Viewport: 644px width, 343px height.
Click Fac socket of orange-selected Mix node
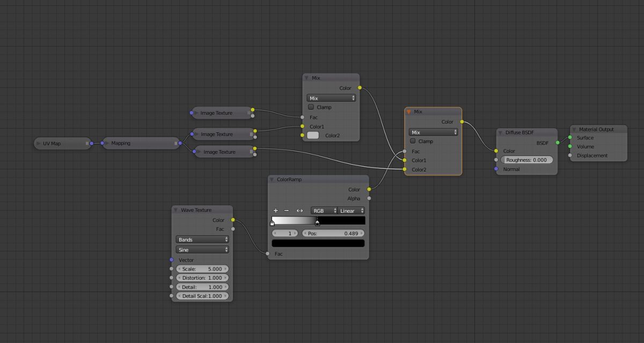point(405,151)
